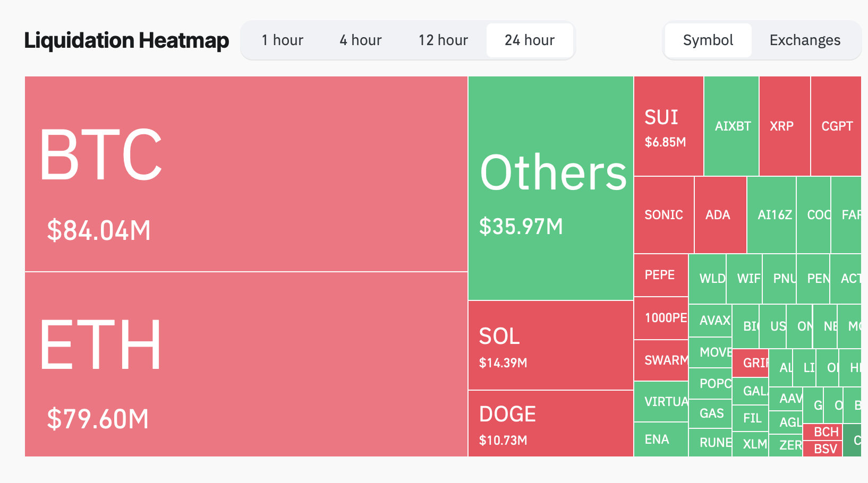
Task: Select the 24 hour timeframe tab
Action: click(530, 40)
